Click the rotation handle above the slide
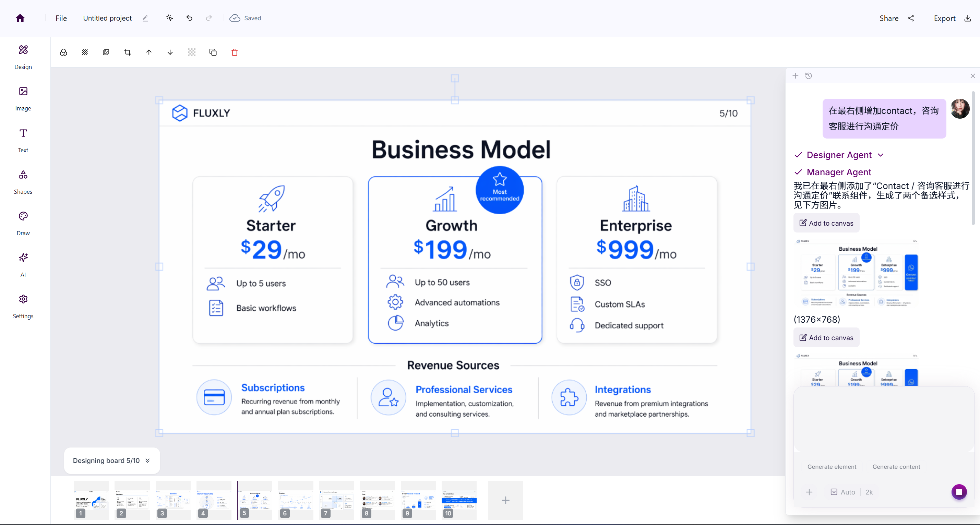Image resolution: width=980 pixels, height=525 pixels. tap(455, 79)
